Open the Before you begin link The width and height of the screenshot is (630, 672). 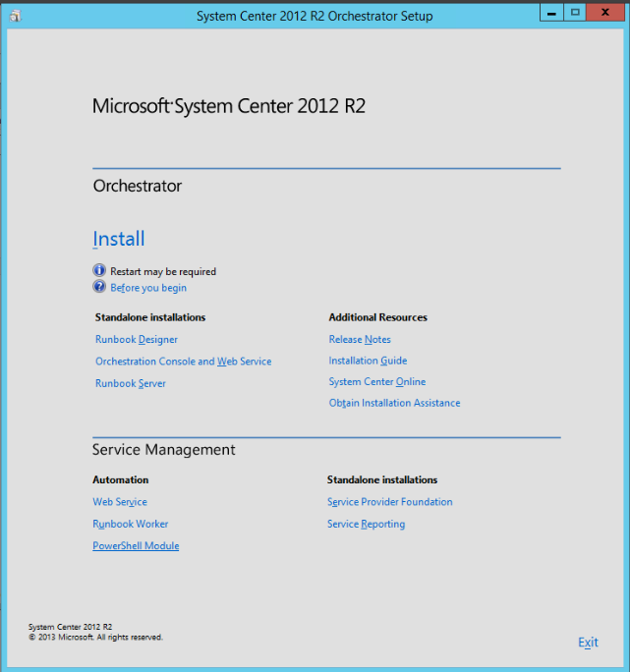point(147,288)
